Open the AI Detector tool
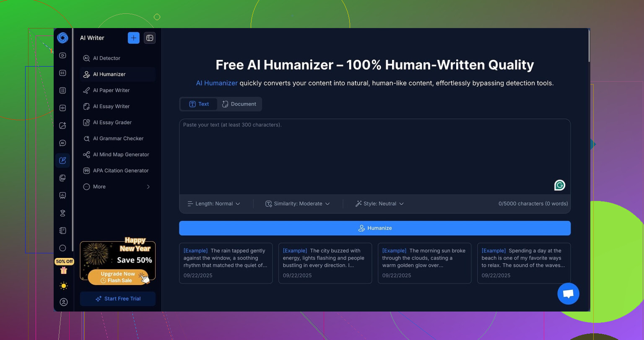The height and width of the screenshot is (340, 644). [x=106, y=58]
